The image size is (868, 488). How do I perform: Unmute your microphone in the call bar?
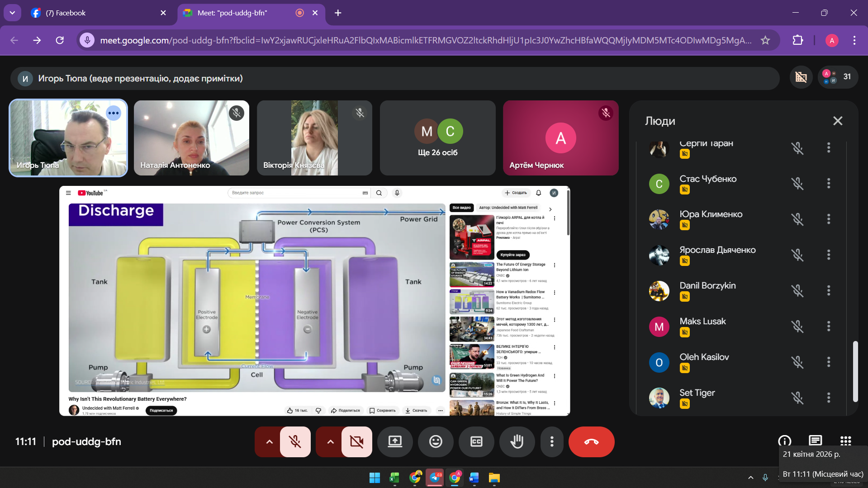[295, 442]
